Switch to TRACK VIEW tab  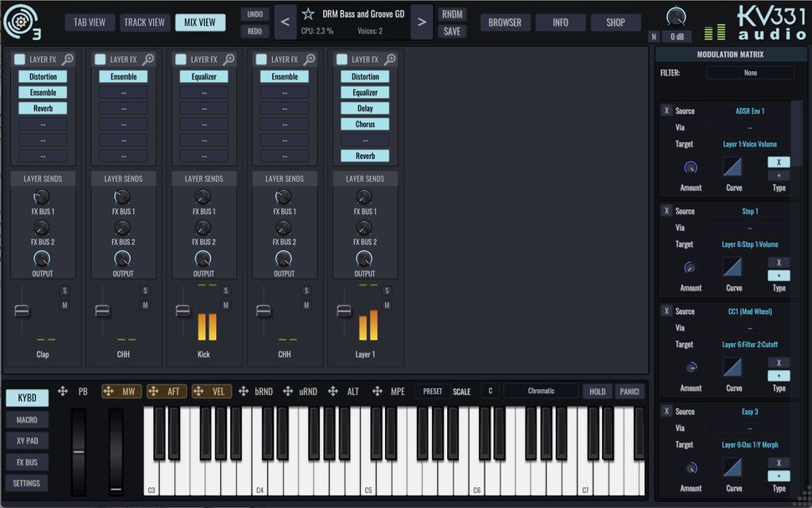click(144, 23)
